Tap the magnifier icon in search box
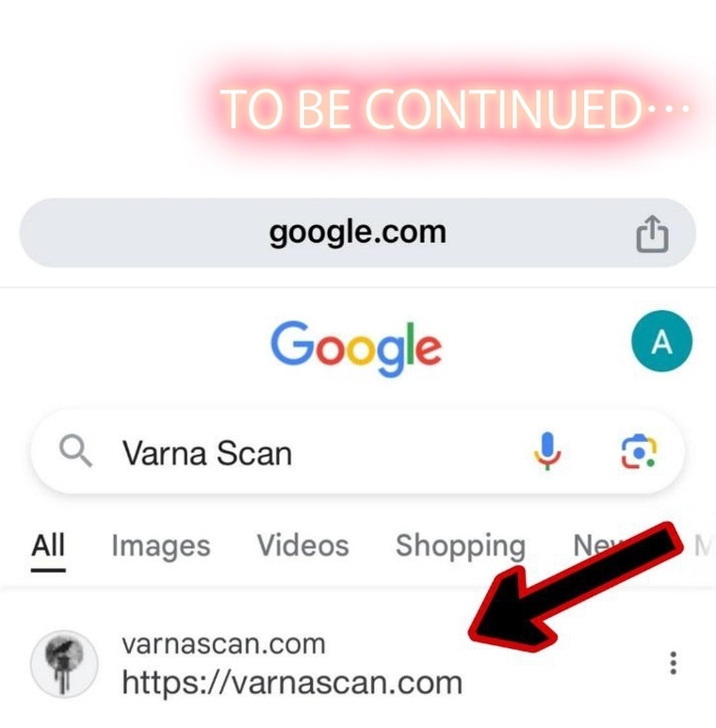This screenshot has width=716, height=728. pos(75,450)
